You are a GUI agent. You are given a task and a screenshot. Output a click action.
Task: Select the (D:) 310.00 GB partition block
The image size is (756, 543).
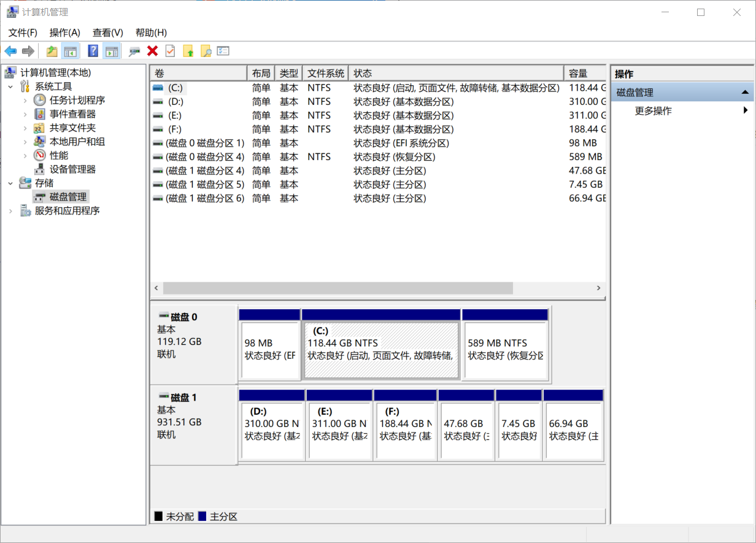click(272, 425)
